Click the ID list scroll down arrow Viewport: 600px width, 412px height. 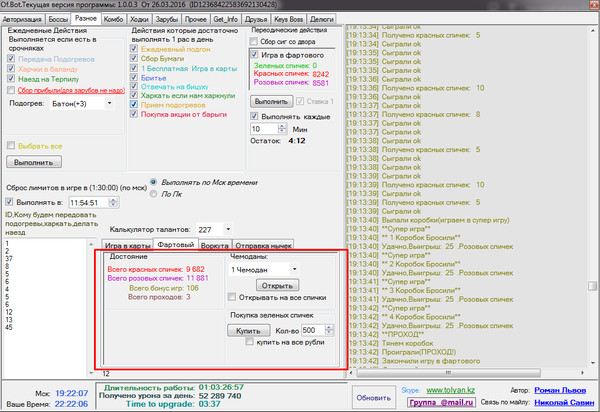click(91, 372)
